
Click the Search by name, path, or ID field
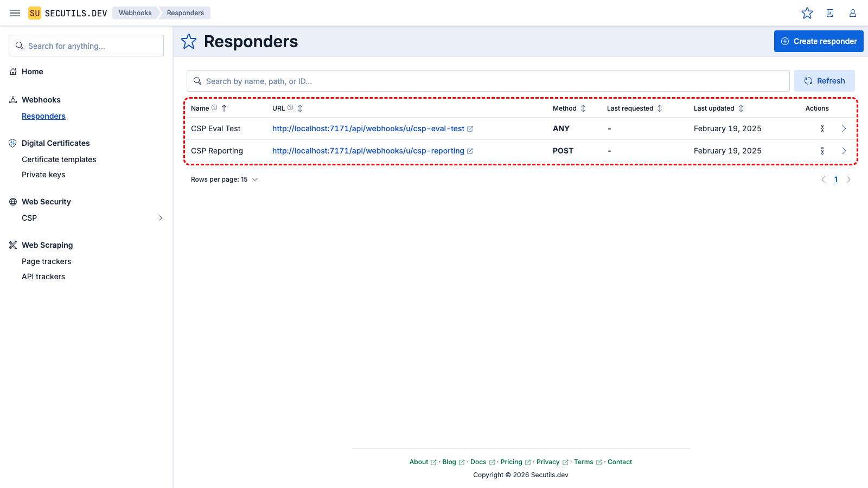pyautogui.click(x=488, y=81)
